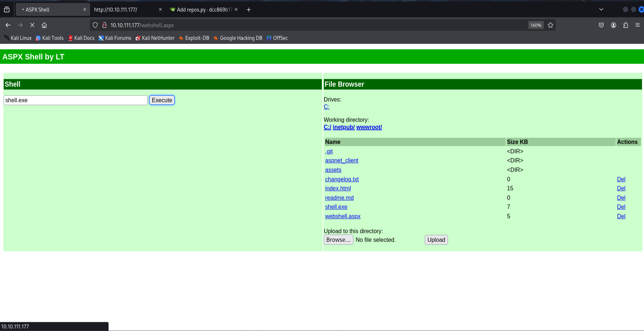View the insecure connection lock icon

click(105, 25)
